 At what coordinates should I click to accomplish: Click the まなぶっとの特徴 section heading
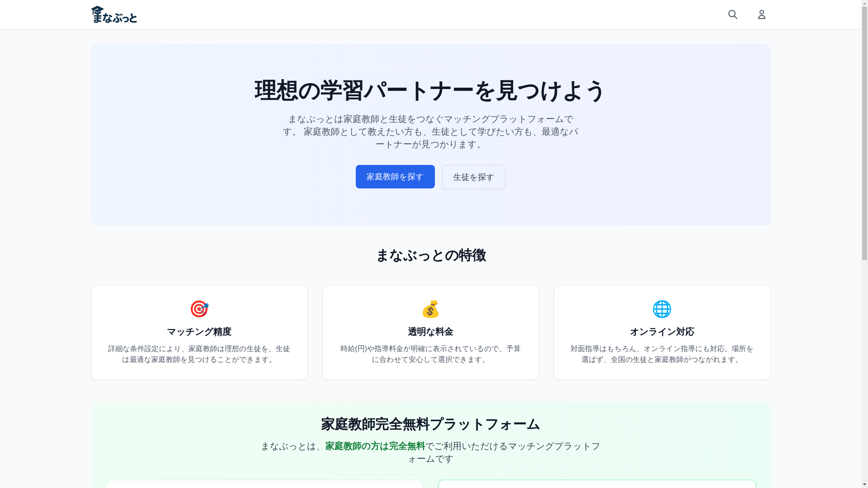click(x=431, y=255)
